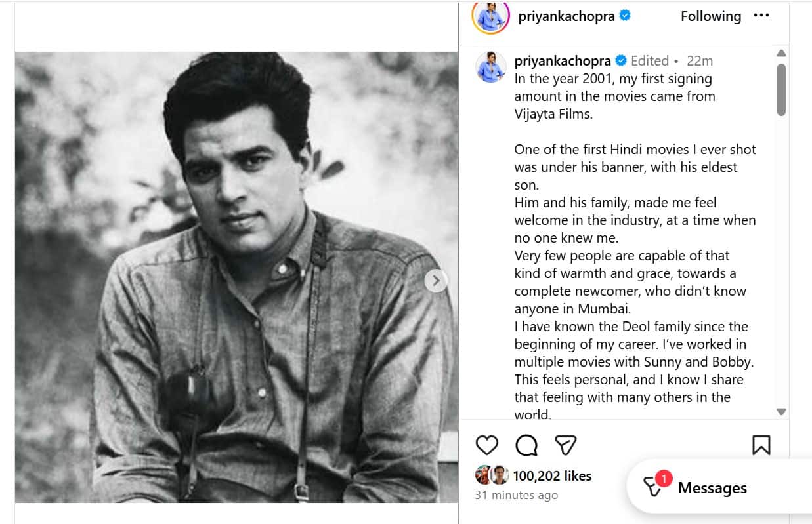The image size is (812, 524).
Task: Click the liker avatars beside likes
Action: pyautogui.click(x=492, y=475)
